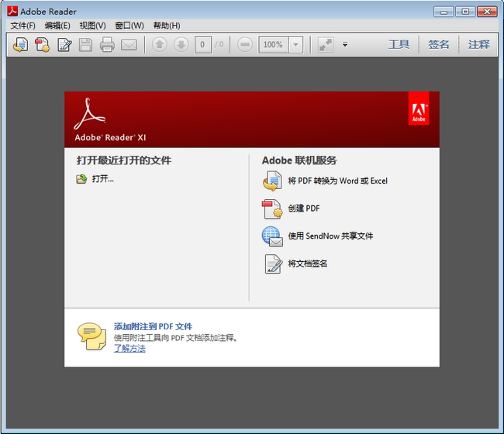Click the 创建 PDF service link

(304, 208)
